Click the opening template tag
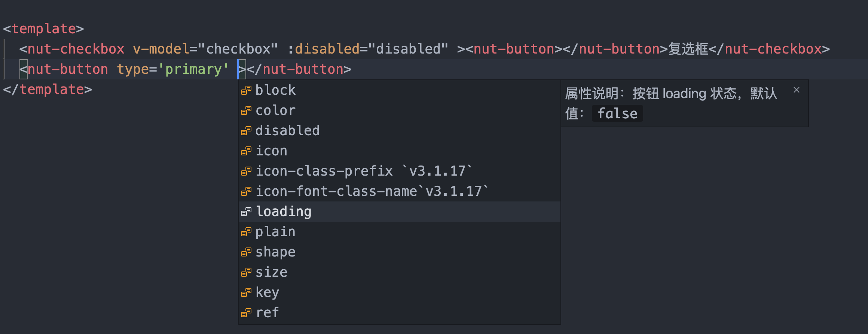The width and height of the screenshot is (868, 334). [x=43, y=29]
